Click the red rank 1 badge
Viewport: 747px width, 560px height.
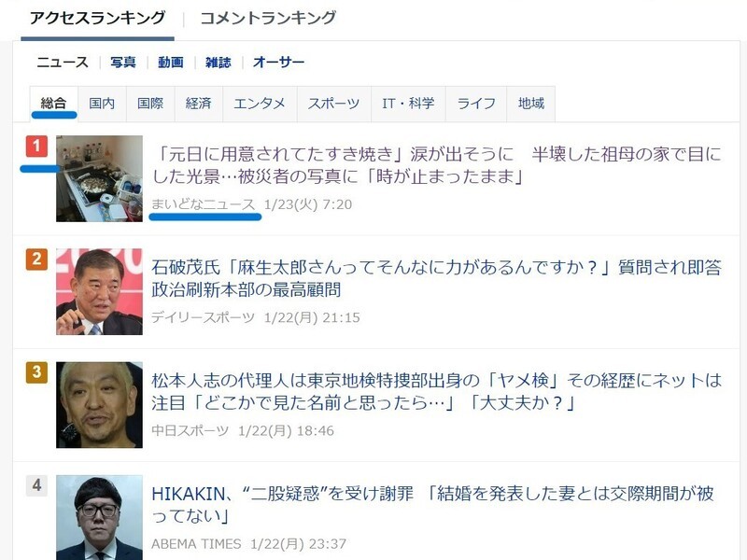point(36,146)
